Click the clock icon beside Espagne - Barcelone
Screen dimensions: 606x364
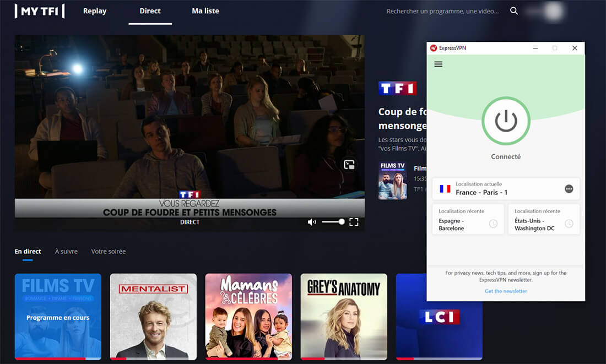point(493,224)
